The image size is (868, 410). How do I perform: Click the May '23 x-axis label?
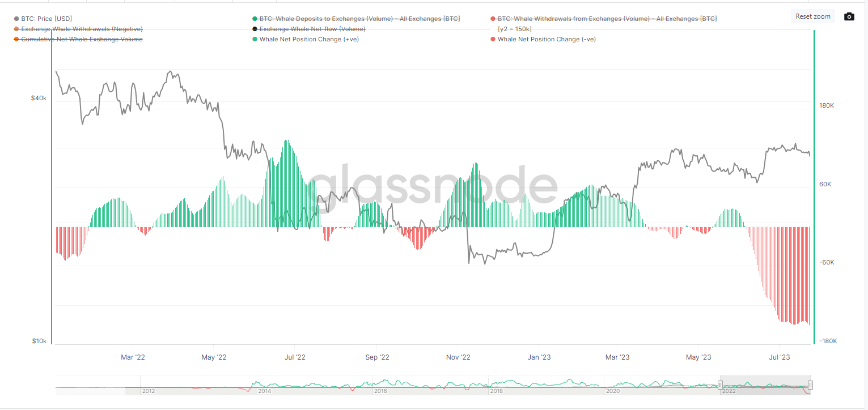pos(698,357)
